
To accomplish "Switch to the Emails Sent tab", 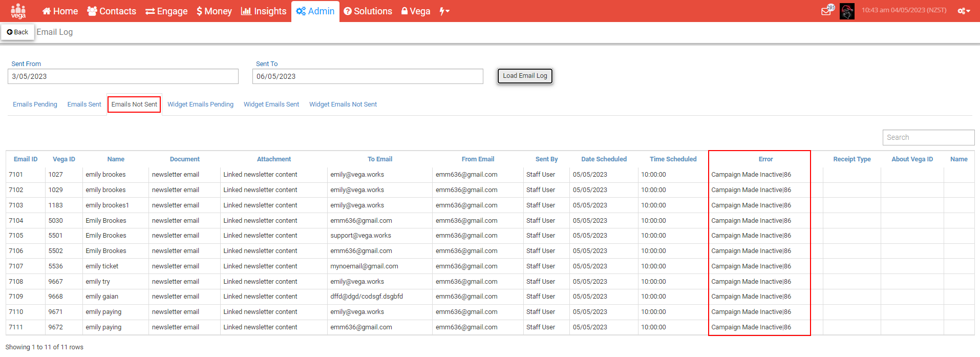I will 84,104.
